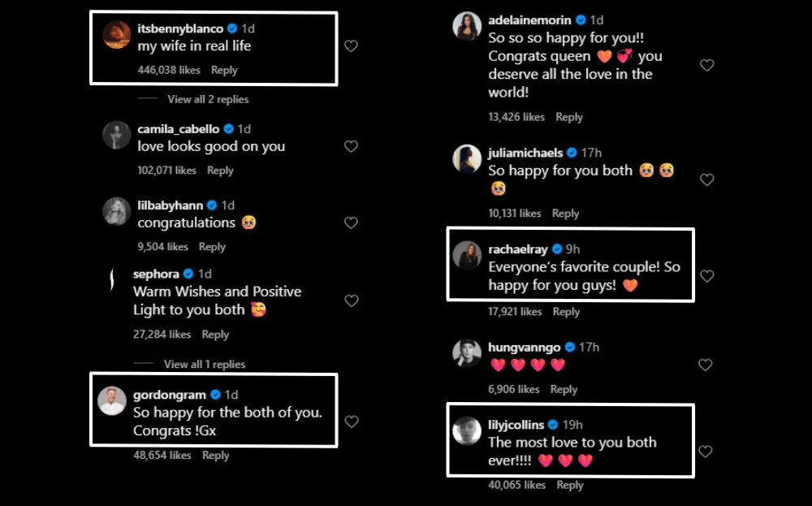Viewport: 812px width, 506px height.
Task: Like itsbennyblanco's comment with the heart
Action: coord(351,46)
